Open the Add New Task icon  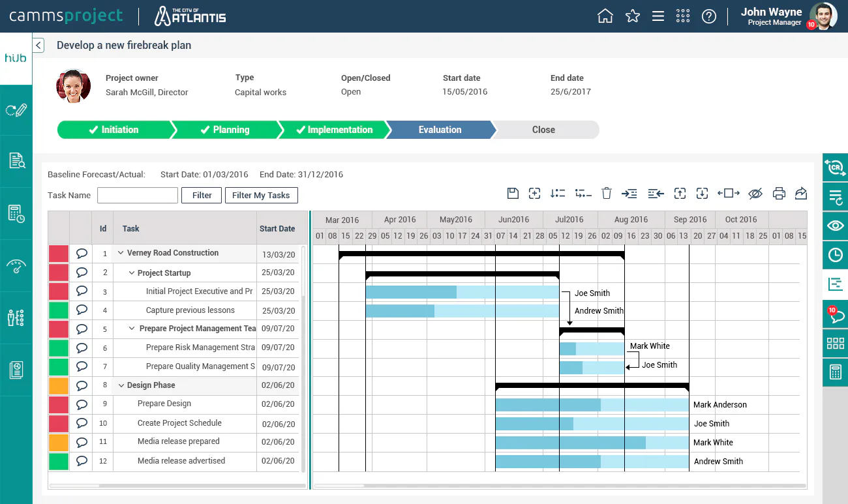[535, 193]
